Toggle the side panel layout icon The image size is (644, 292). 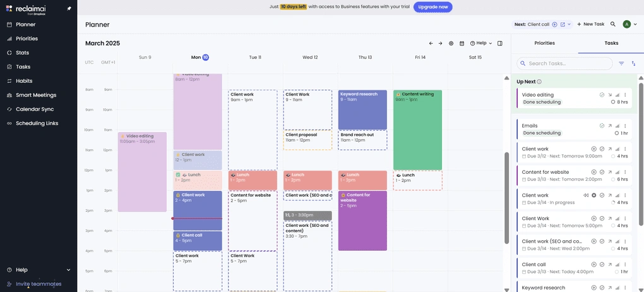click(500, 43)
